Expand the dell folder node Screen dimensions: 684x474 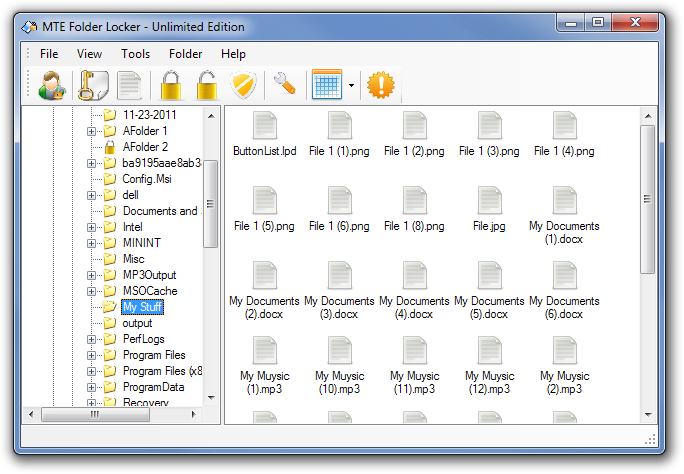click(x=91, y=195)
